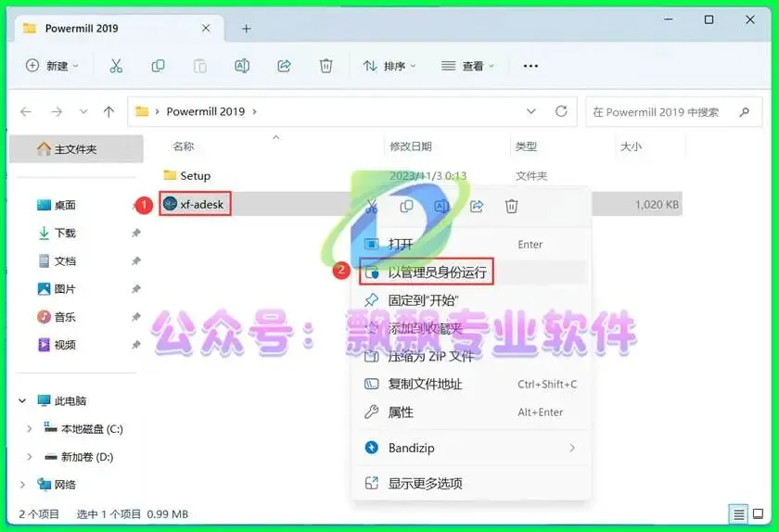Open the 排序 (Sort) dropdown
The width and height of the screenshot is (779, 532).
389,66
